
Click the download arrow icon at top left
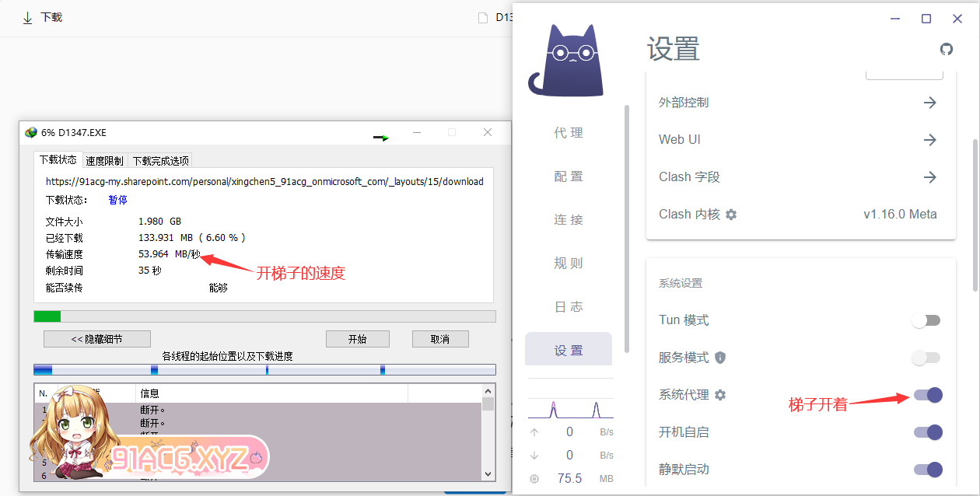[28, 18]
